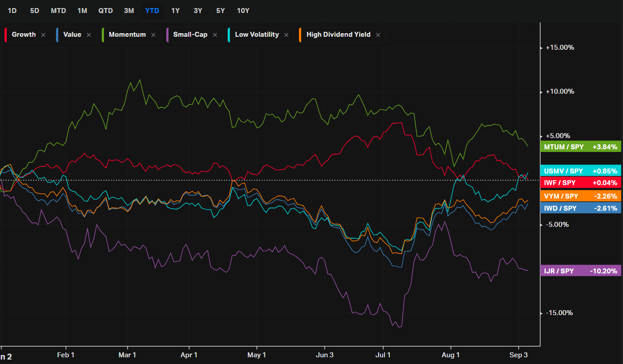Click the High Dividend Yield legend label
623x364 pixels.
(338, 35)
